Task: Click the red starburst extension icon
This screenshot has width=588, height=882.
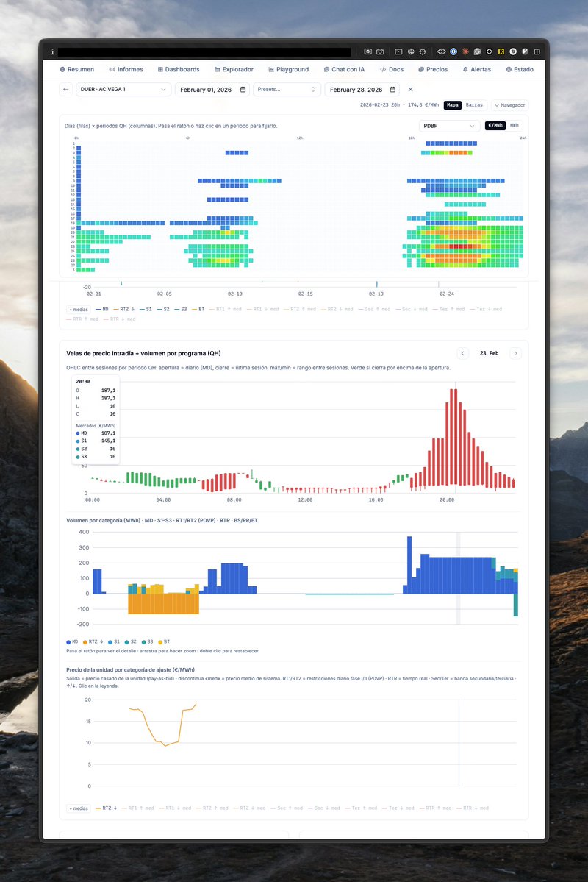Action: point(465,51)
